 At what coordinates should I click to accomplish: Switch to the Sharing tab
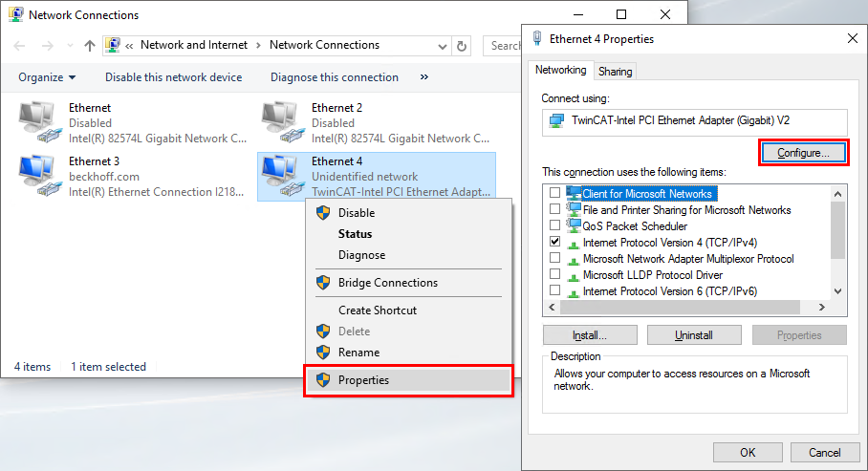(x=615, y=72)
